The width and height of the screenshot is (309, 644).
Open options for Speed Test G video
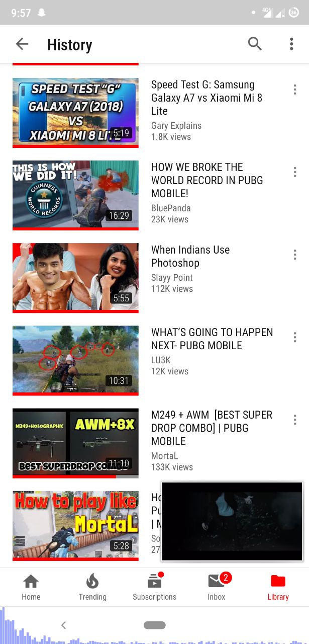point(295,90)
